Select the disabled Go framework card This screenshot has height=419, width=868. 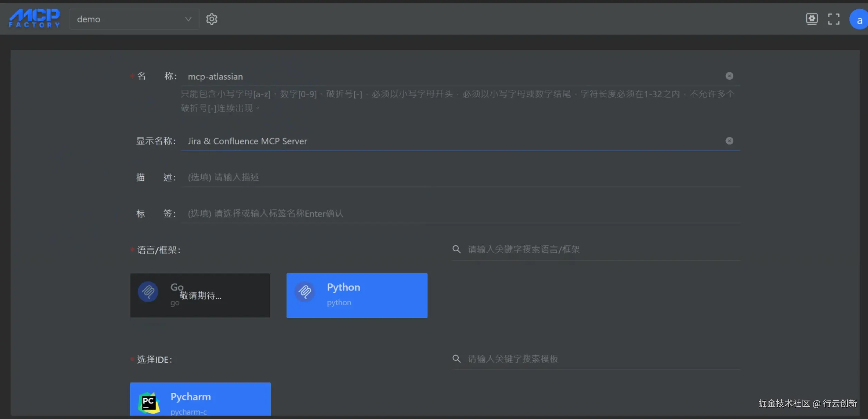click(200, 295)
